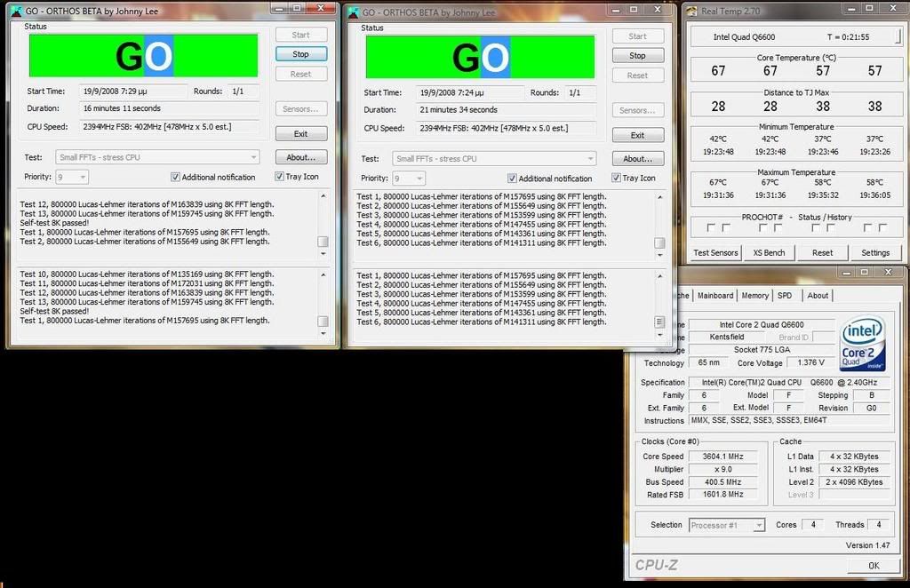Exit the right ORTHOS window

(x=637, y=135)
